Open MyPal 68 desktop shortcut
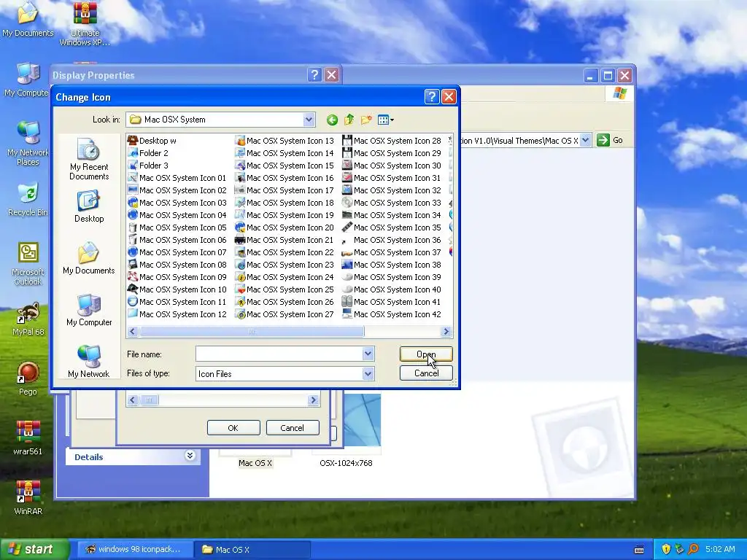This screenshot has height=560, width=747. (28, 319)
